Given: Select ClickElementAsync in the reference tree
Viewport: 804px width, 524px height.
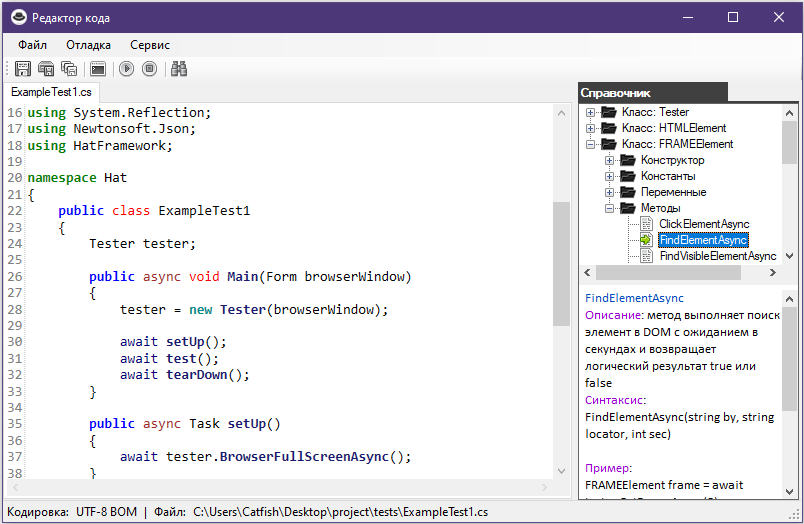Looking at the screenshot, I should click(704, 224).
